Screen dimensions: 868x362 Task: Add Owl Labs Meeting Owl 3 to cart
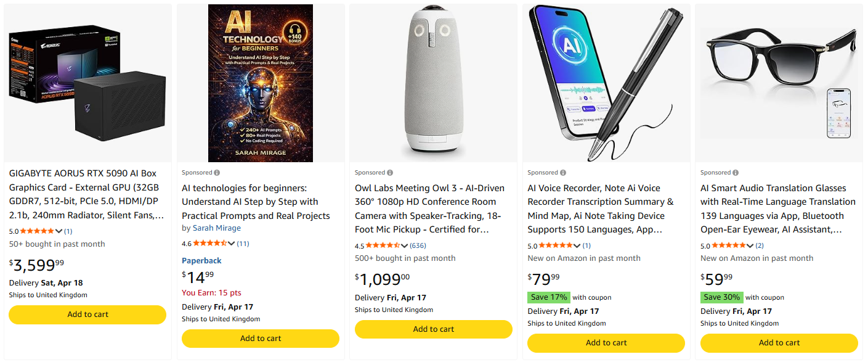433,329
